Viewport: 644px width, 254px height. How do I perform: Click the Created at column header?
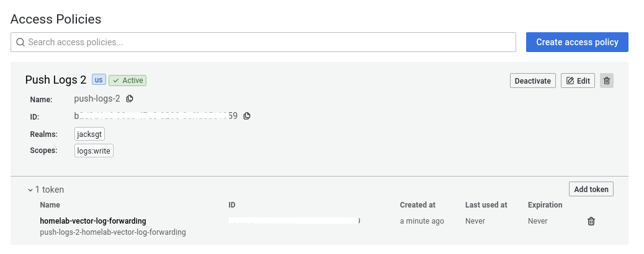click(418, 205)
